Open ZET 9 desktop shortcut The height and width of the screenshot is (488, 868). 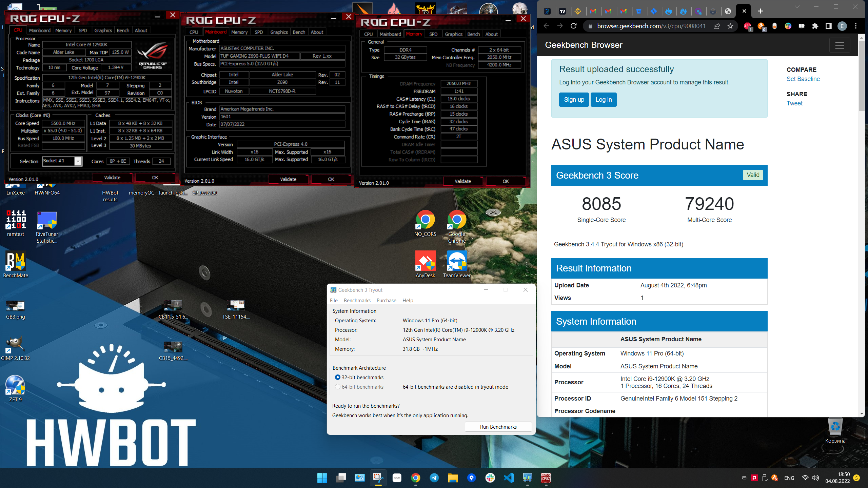point(15,388)
